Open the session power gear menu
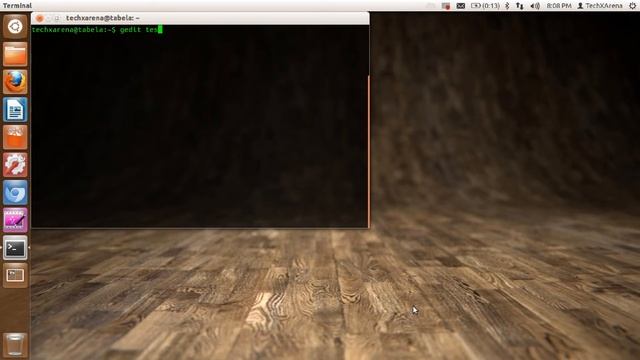The image size is (640, 360). click(632, 6)
